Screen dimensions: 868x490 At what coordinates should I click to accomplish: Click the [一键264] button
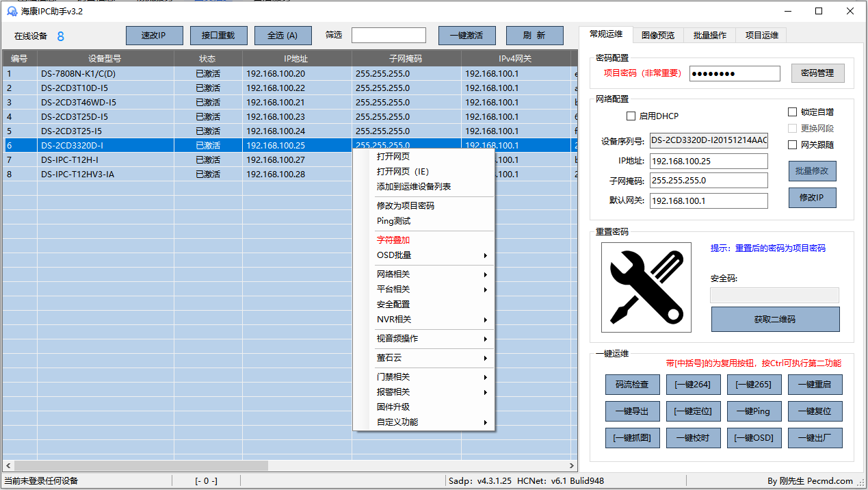pyautogui.click(x=694, y=385)
